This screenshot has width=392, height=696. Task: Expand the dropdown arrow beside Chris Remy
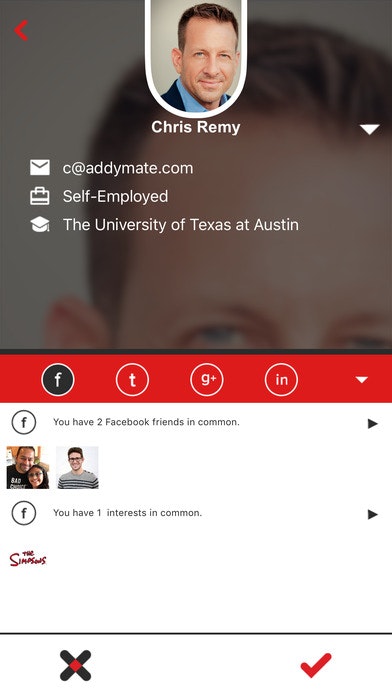[369, 129]
